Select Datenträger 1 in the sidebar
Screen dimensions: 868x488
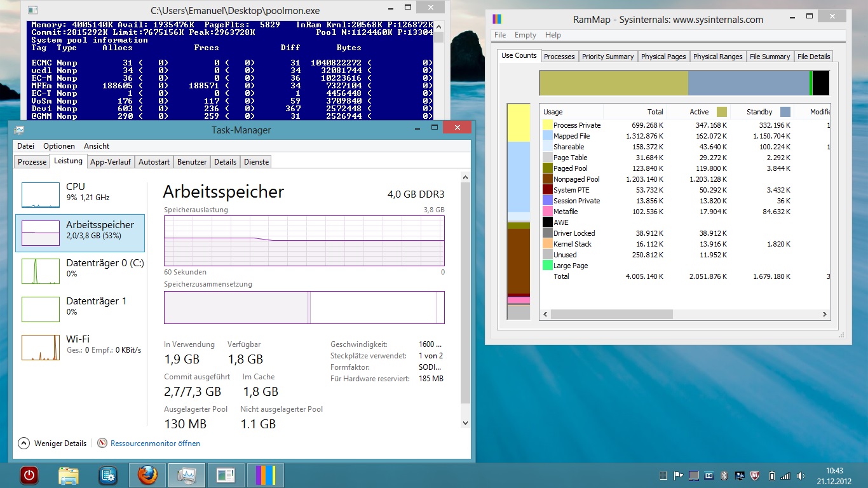pyautogui.click(x=80, y=309)
